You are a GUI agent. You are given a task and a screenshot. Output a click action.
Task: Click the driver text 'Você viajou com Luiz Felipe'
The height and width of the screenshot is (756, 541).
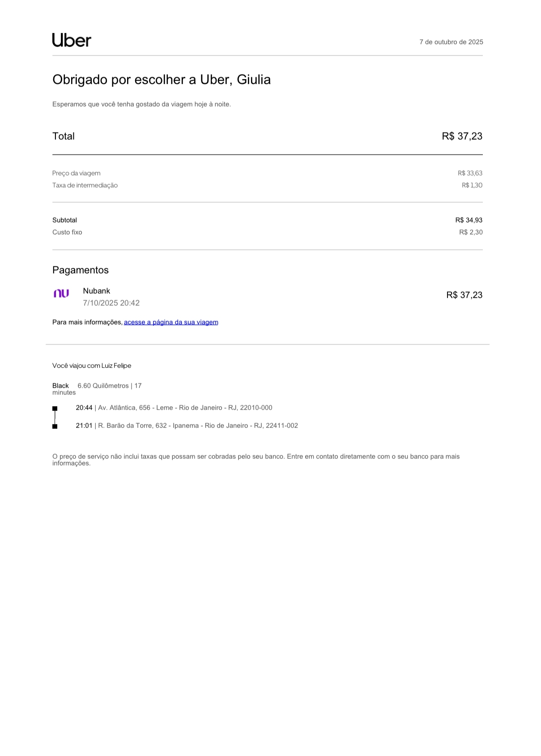pos(92,366)
